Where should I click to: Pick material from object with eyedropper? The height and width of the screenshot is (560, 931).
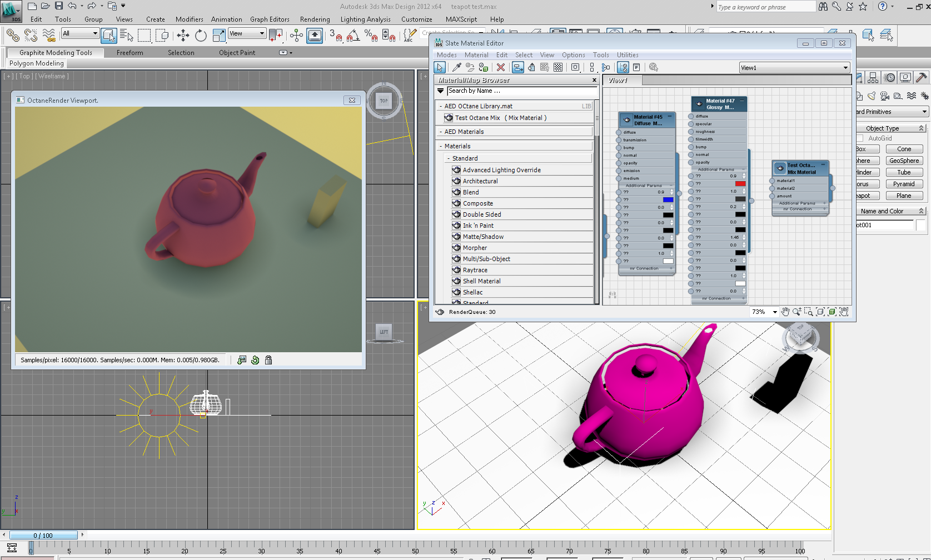(x=457, y=67)
